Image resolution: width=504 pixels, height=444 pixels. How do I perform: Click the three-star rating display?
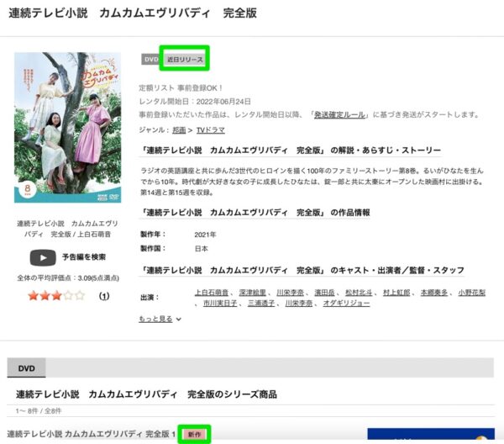(56, 296)
